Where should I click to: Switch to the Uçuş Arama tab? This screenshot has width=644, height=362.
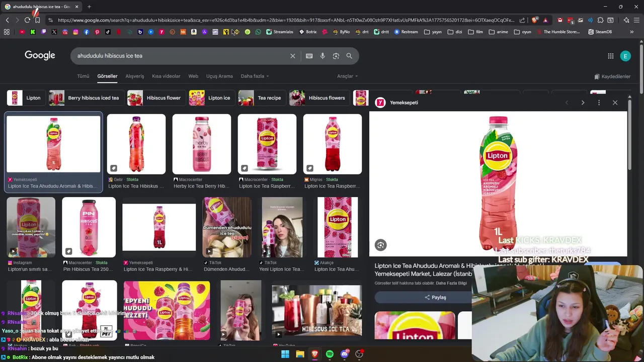point(219,76)
